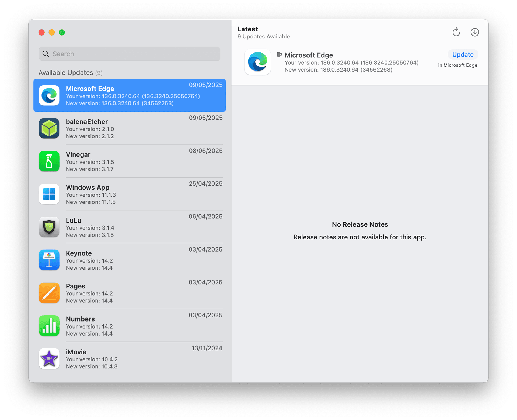Click the yellow minimize window button
517x420 pixels.
(x=52, y=32)
